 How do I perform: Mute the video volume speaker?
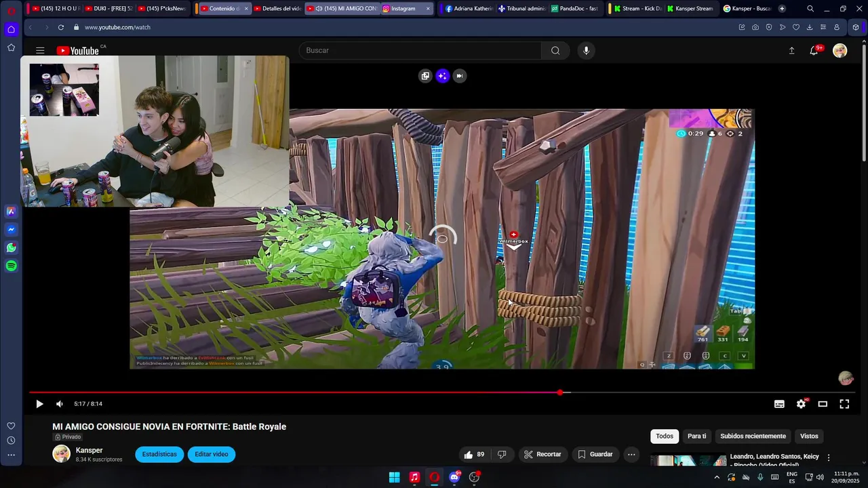(x=59, y=404)
